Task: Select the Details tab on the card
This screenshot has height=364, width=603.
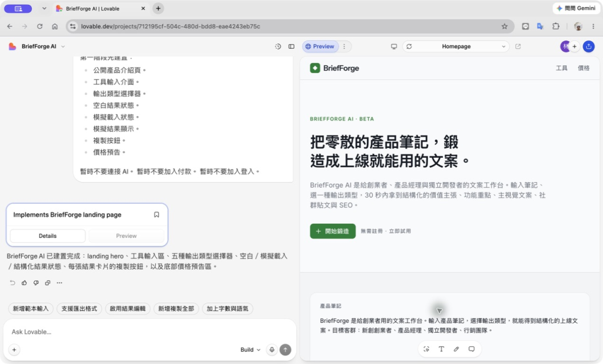Action: point(48,236)
